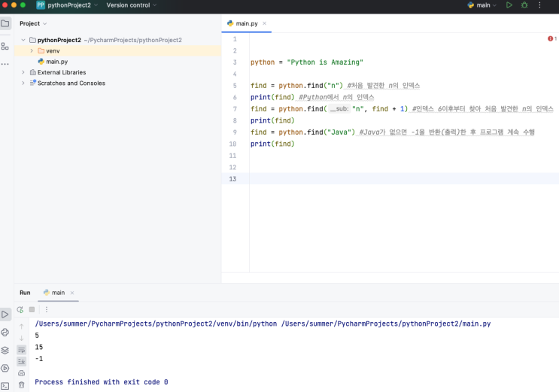The image size is (559, 392).
Task: Open the main run configuration dropdown
Action: pos(482,5)
